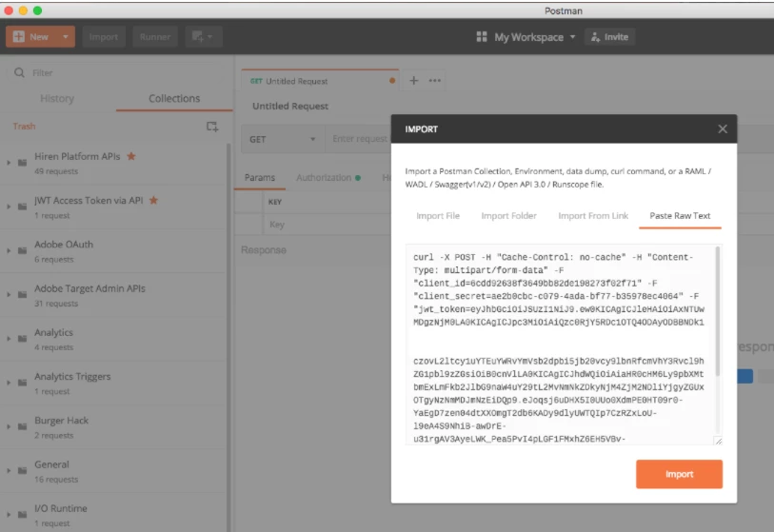Add a new request tab
774x532 pixels.
[413, 81]
